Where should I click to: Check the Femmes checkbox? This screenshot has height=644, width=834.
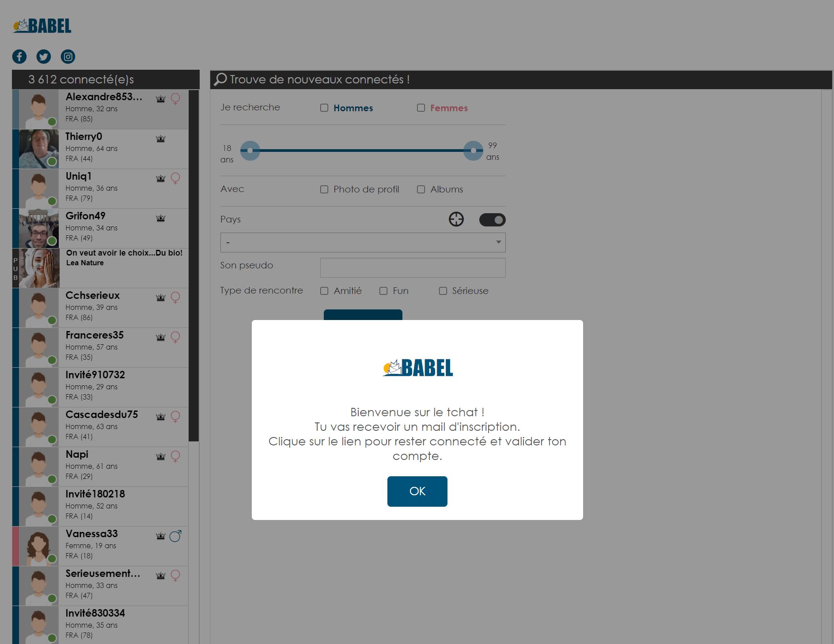tap(421, 108)
